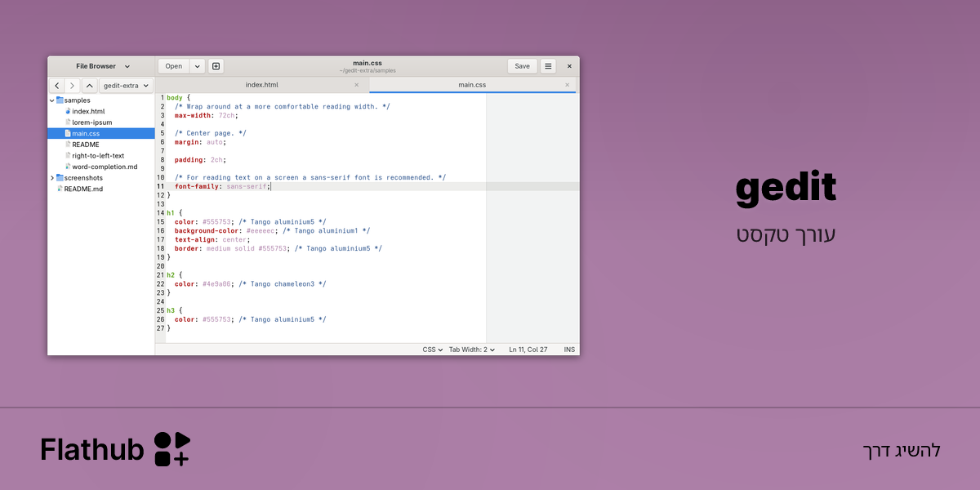The image size is (980, 490).
Task: Click the body selector line
Action: [178, 97]
